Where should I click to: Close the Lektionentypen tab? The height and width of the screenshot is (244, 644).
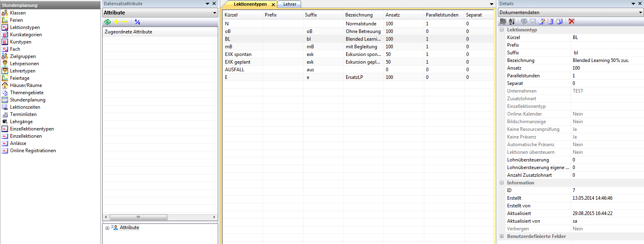pyautogui.click(x=273, y=4)
